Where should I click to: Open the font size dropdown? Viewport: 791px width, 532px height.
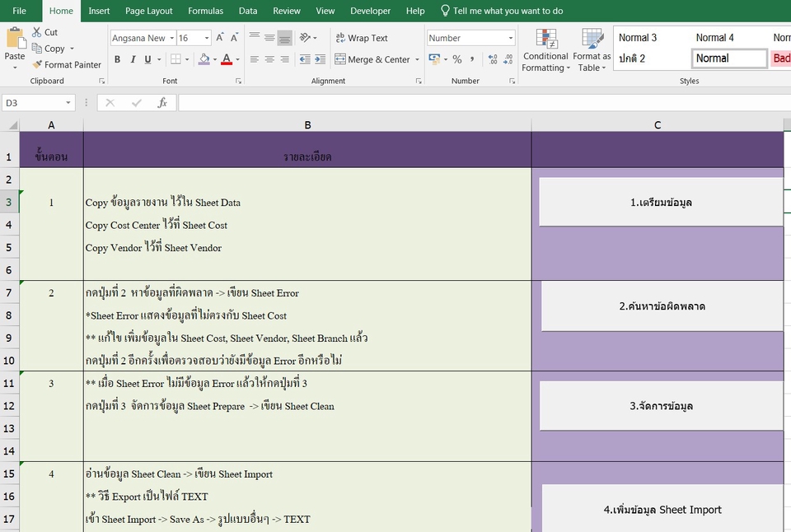click(206, 38)
